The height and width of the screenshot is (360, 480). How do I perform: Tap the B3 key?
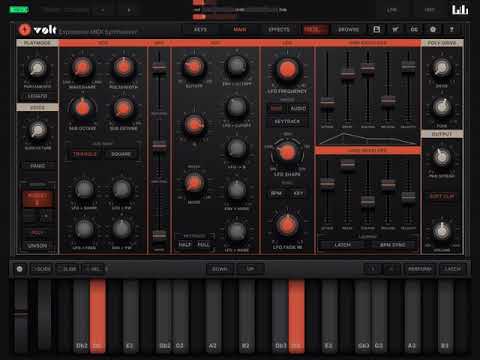pos(445,316)
